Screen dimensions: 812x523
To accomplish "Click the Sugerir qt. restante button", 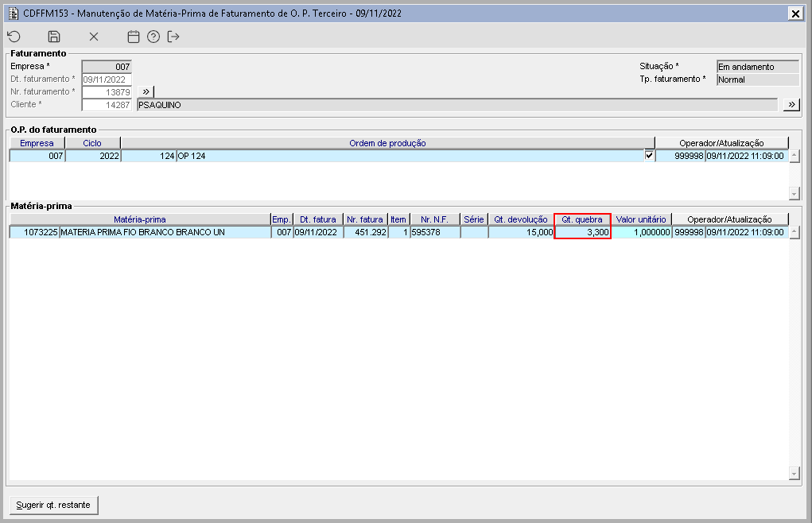I will [53, 505].
